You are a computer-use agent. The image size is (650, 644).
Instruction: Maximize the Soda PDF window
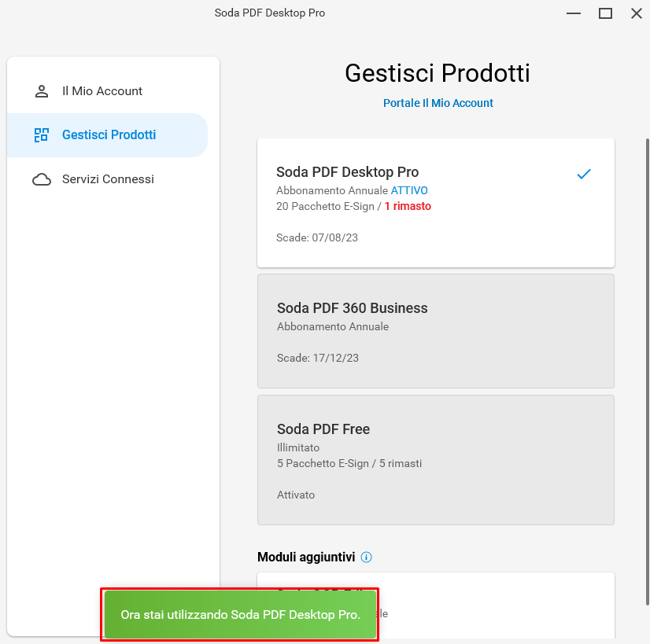tap(605, 13)
